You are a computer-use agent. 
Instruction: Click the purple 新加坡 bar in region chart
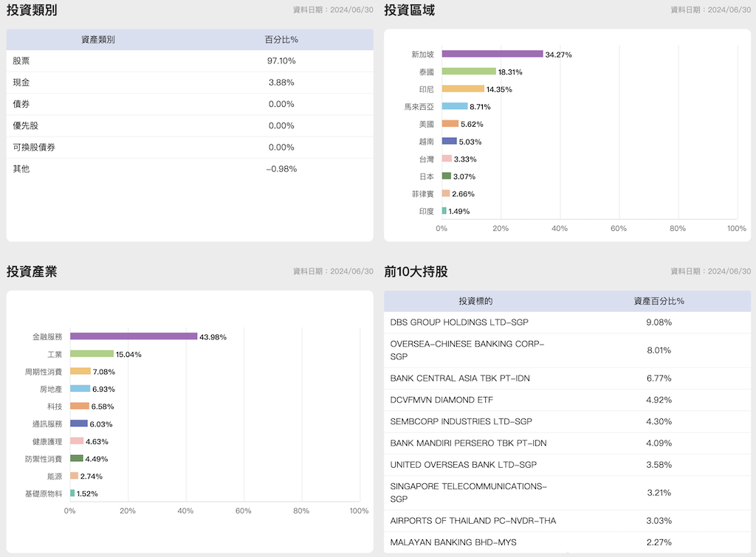[492, 54]
